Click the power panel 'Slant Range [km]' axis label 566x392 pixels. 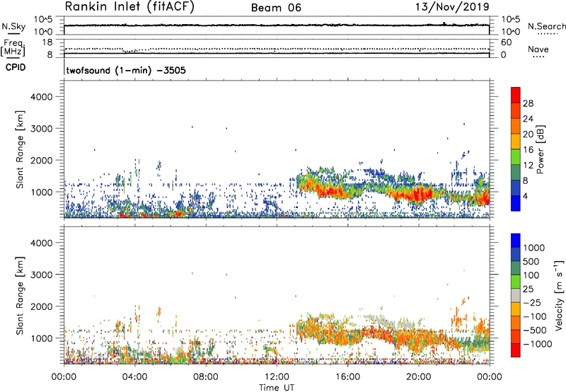pos(20,149)
